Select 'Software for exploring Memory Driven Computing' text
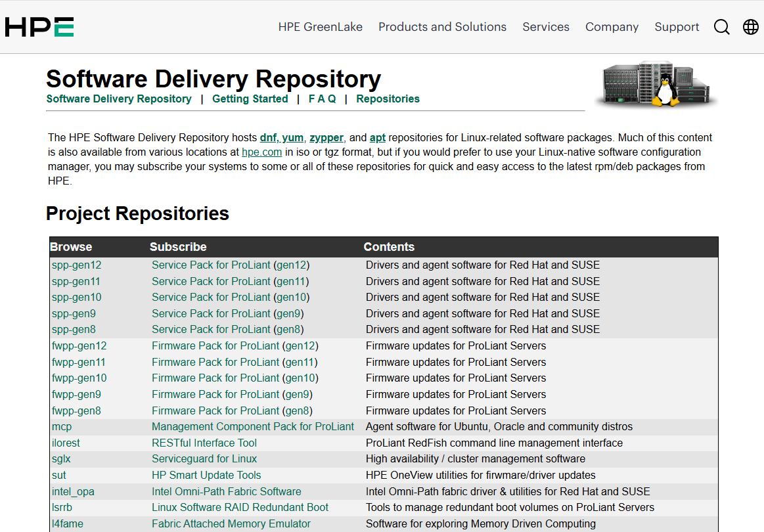This screenshot has width=764, height=532. 481,524
